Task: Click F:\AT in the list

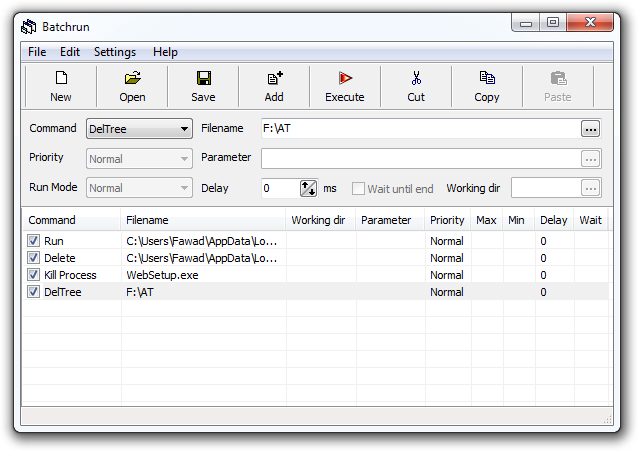Action: point(140,292)
